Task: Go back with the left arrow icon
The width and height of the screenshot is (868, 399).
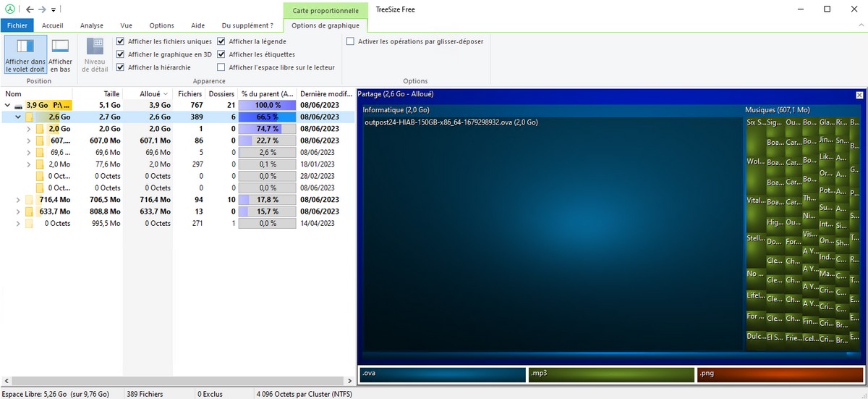Action: tap(29, 9)
